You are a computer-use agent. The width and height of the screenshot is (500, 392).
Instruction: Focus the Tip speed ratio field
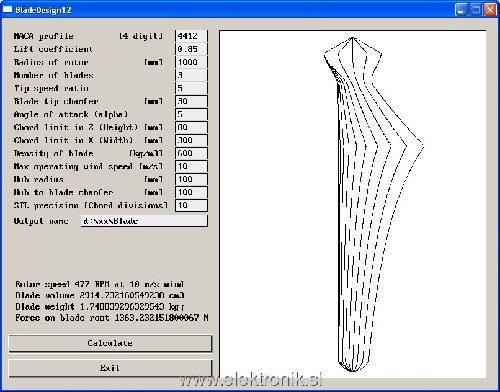coord(191,88)
